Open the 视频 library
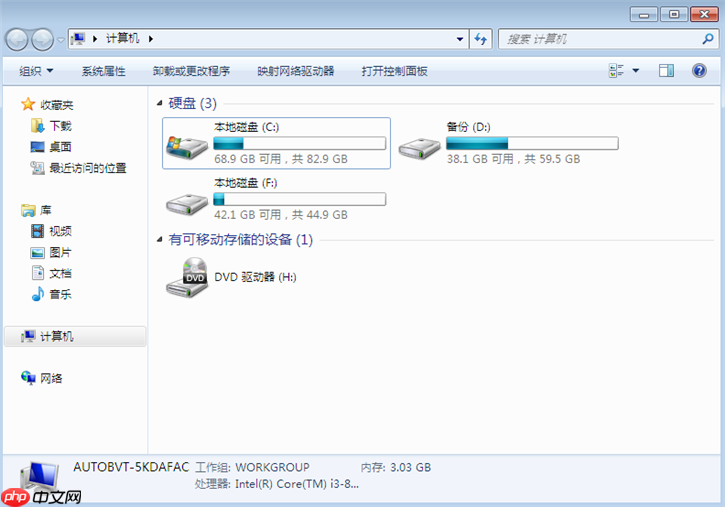The image size is (725, 507). coord(61,231)
